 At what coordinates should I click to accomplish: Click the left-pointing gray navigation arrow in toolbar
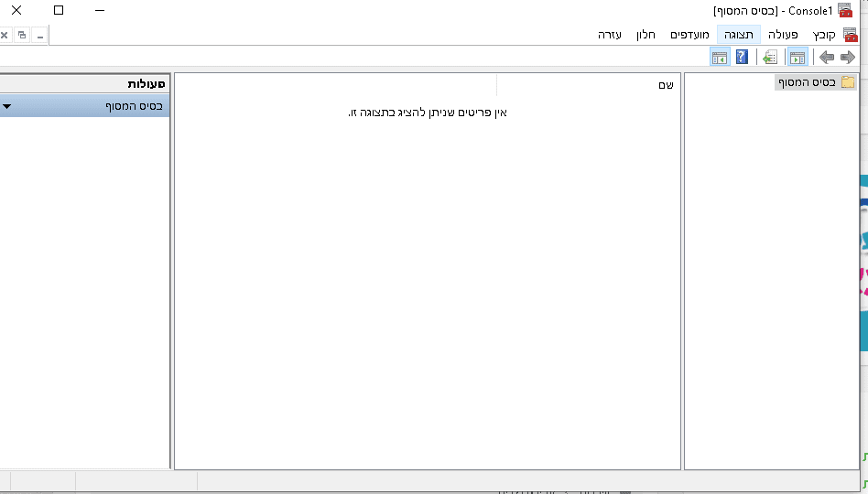(x=827, y=57)
